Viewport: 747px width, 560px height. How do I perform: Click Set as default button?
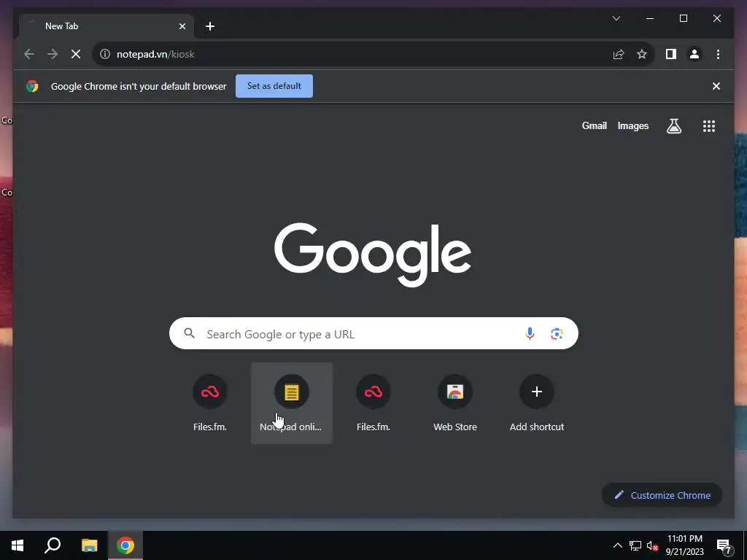(274, 86)
